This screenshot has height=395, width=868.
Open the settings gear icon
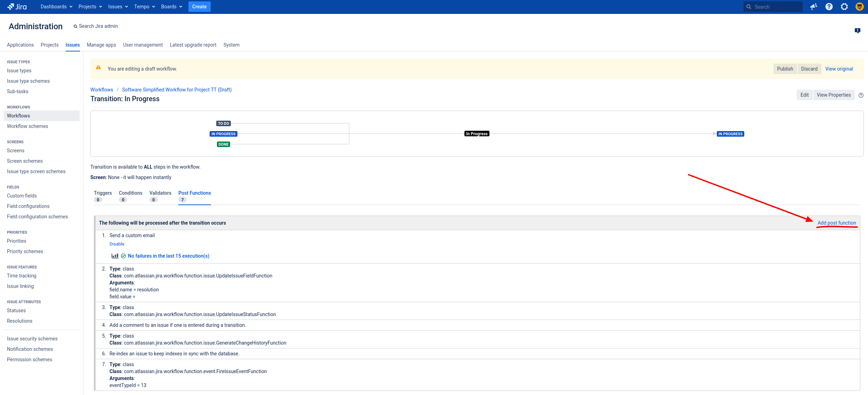(844, 7)
